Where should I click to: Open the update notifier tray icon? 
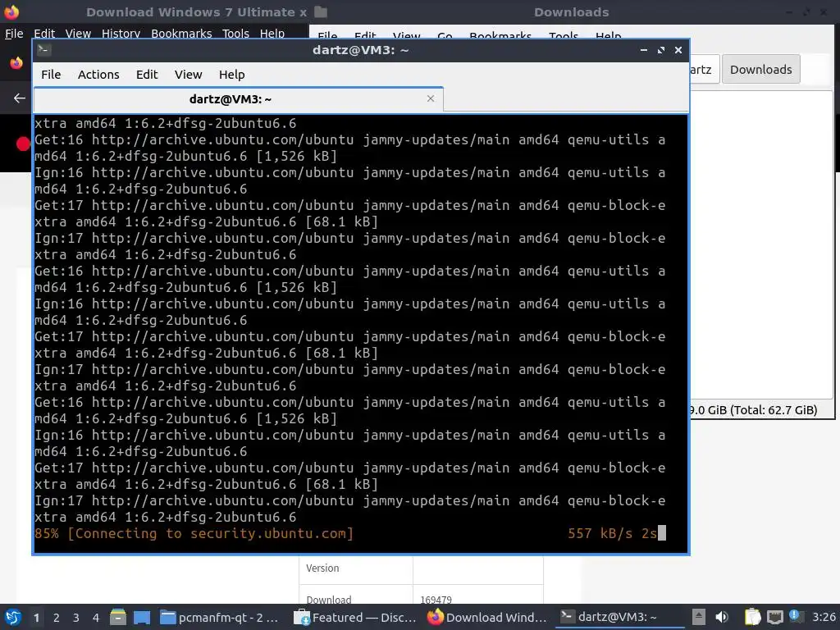click(796, 617)
